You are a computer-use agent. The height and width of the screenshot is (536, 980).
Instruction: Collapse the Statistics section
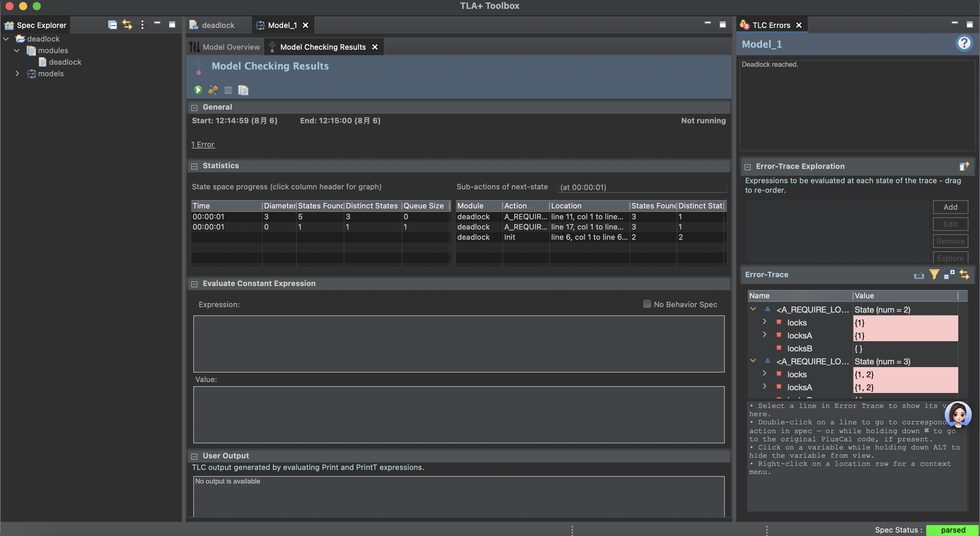point(194,167)
